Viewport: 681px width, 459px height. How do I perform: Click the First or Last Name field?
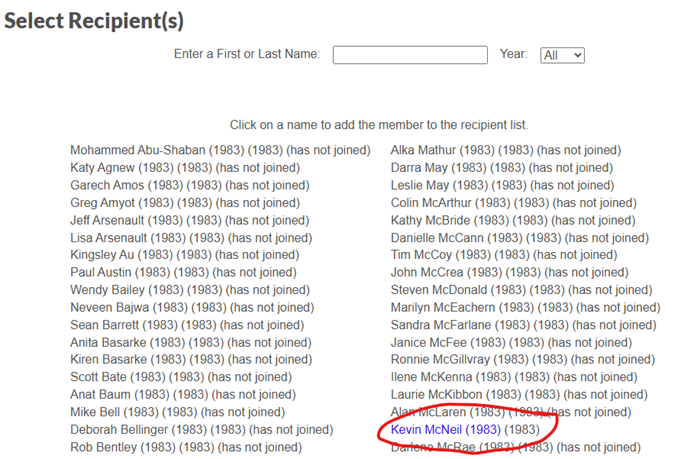click(x=410, y=55)
